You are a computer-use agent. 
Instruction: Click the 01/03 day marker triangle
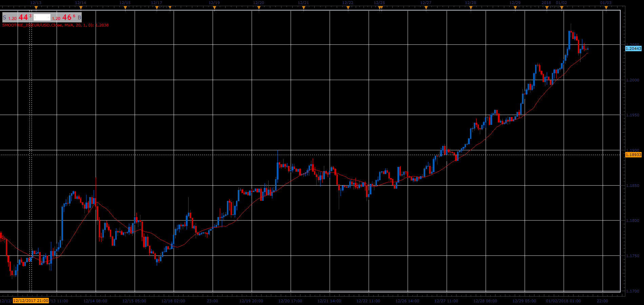(x=606, y=8)
